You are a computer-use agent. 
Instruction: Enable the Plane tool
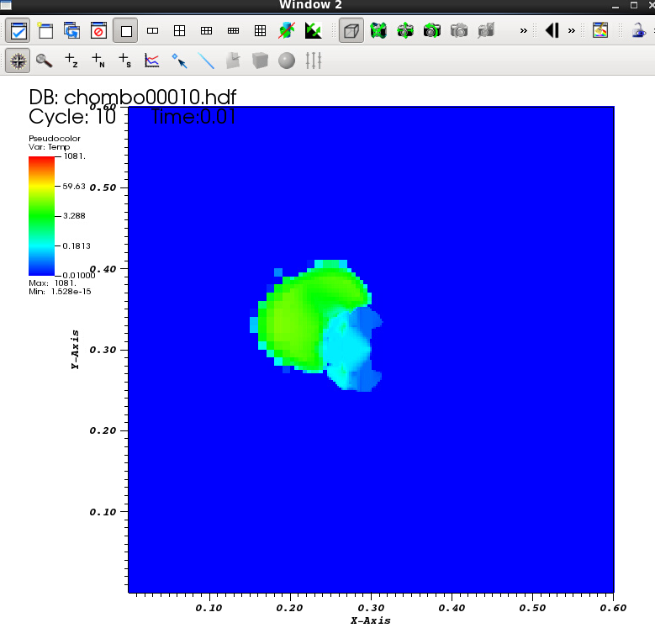(x=233, y=61)
